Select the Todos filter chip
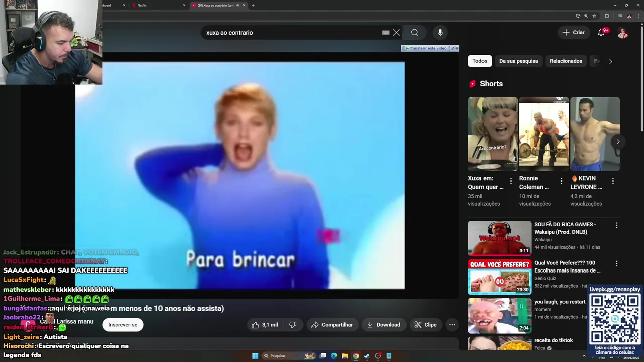This screenshot has height=362, width=644. 480,61
